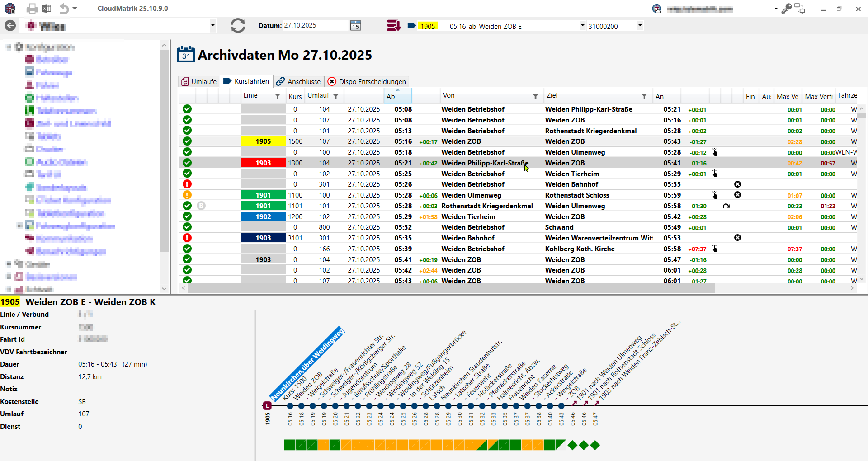Click the circular refresh arrows icon
868x461 pixels.
238,26
